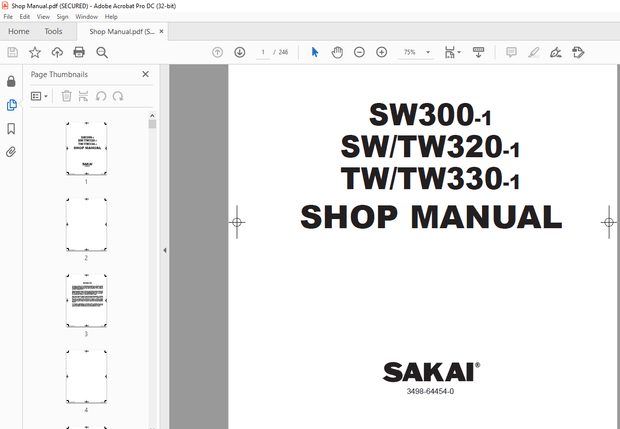Open the File menu
Viewport: 620px width, 429px height.
(x=8, y=17)
